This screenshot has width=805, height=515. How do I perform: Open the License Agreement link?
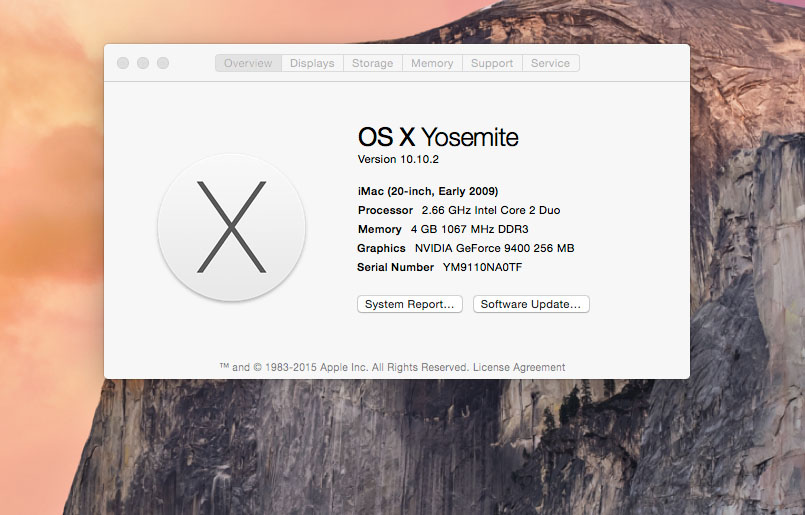click(x=519, y=367)
